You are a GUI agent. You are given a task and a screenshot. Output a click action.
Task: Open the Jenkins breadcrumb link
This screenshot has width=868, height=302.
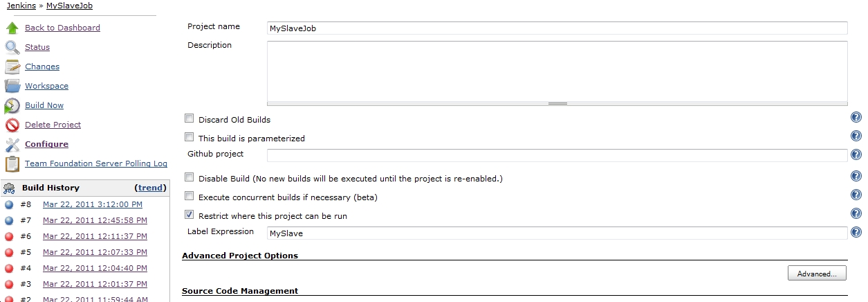click(x=21, y=6)
